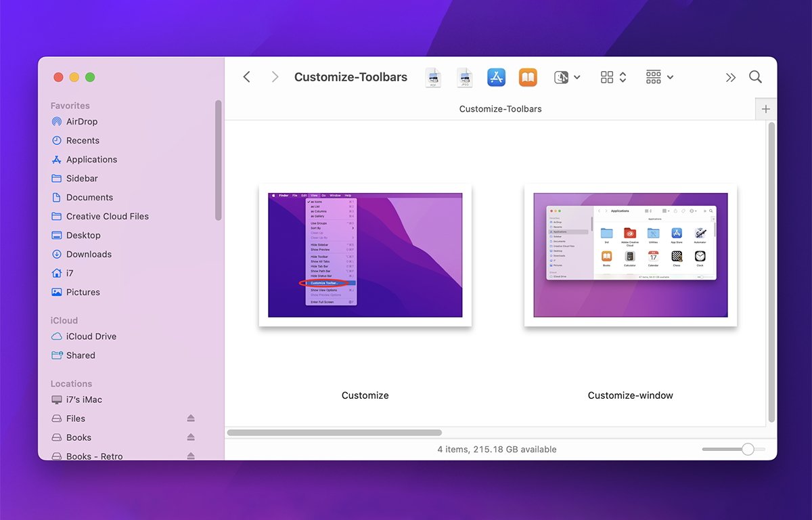Open iCloud Drive from sidebar
The width and height of the screenshot is (812, 520).
click(91, 337)
